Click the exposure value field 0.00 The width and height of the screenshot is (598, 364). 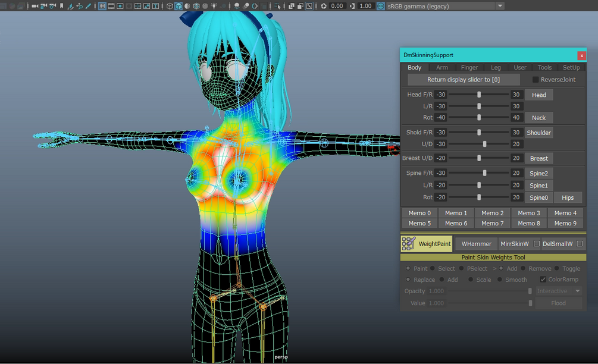pyautogui.click(x=337, y=6)
